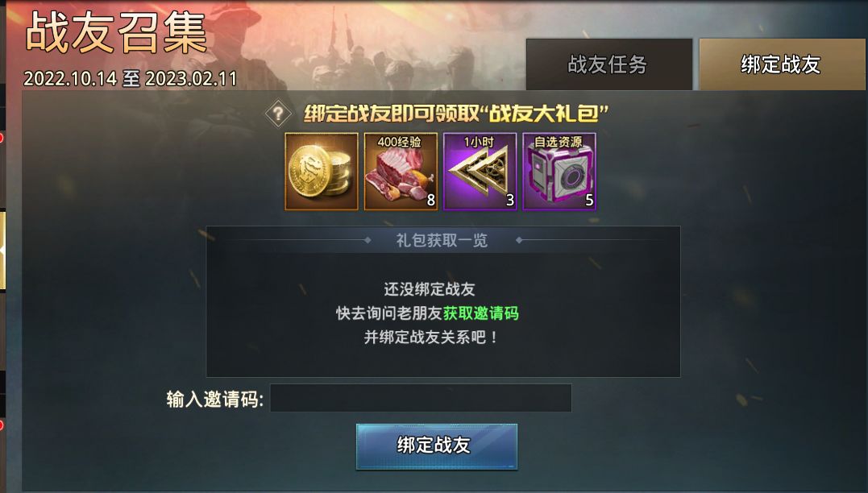868x493 pixels.
Task: Tap the gold coins reward icon
Action: coord(322,172)
